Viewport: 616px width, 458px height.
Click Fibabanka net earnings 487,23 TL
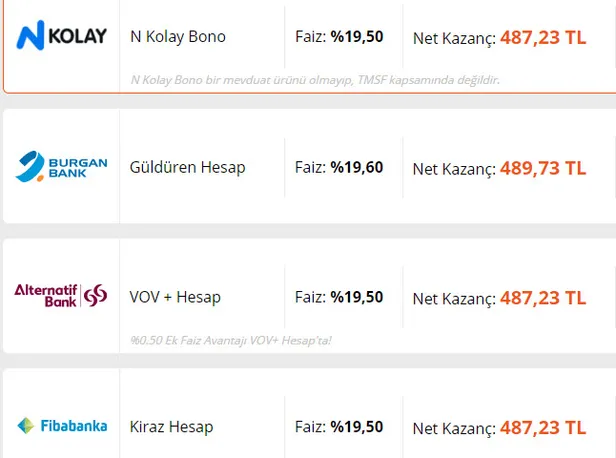543,427
